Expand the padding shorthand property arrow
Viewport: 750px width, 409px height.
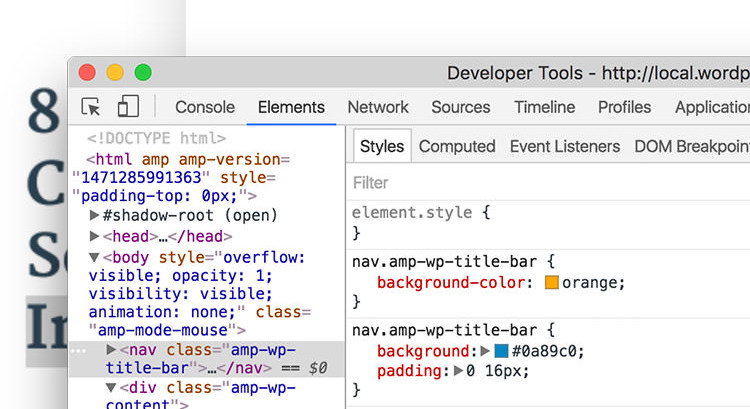click(458, 371)
